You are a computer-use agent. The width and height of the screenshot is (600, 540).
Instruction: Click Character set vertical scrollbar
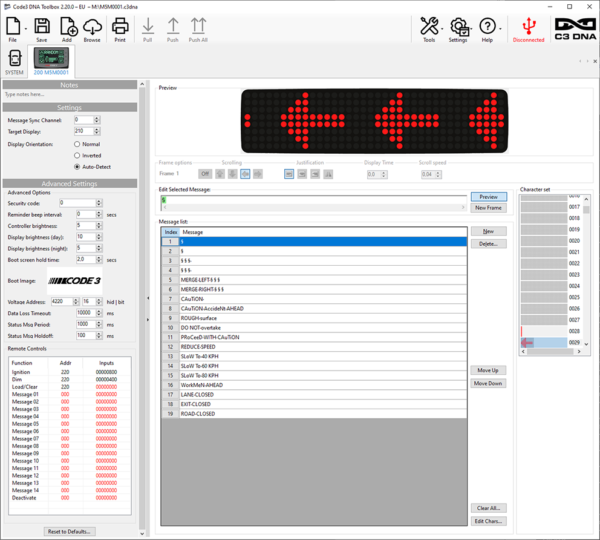click(x=586, y=270)
